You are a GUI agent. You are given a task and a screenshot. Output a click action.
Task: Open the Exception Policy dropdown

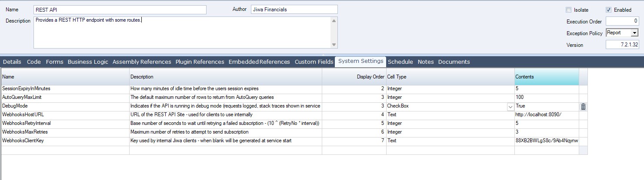pos(634,33)
